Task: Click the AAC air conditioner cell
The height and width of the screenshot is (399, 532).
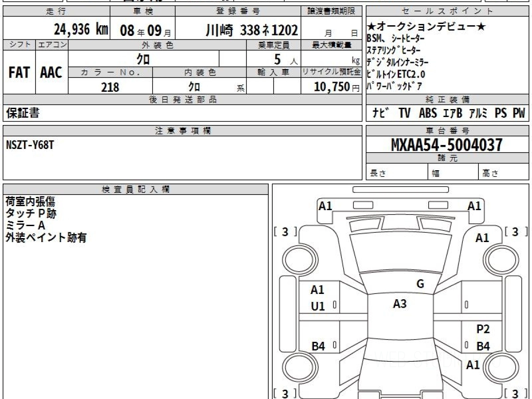Action: coord(51,73)
